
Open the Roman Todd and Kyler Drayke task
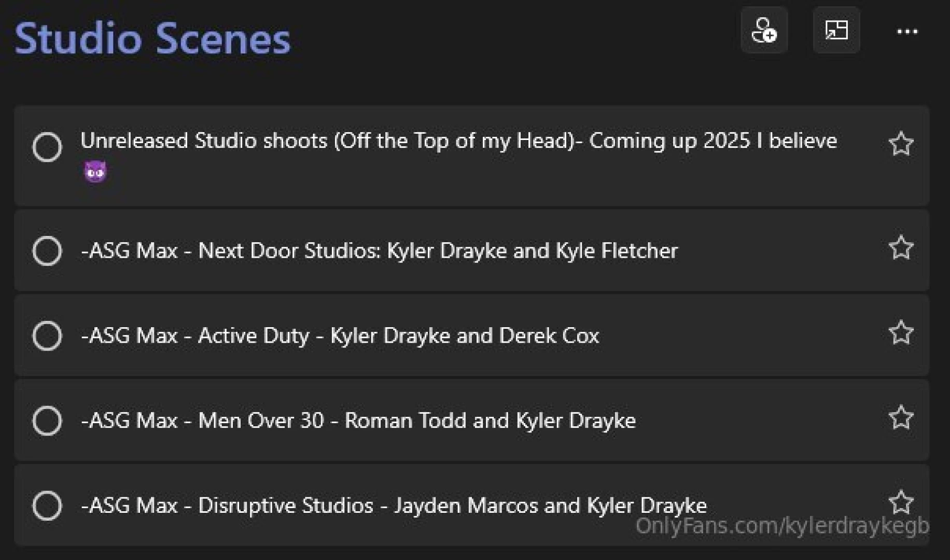(x=358, y=421)
